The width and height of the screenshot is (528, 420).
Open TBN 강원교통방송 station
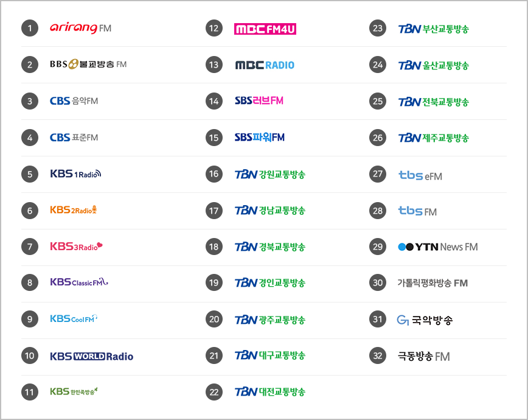[x=269, y=174]
